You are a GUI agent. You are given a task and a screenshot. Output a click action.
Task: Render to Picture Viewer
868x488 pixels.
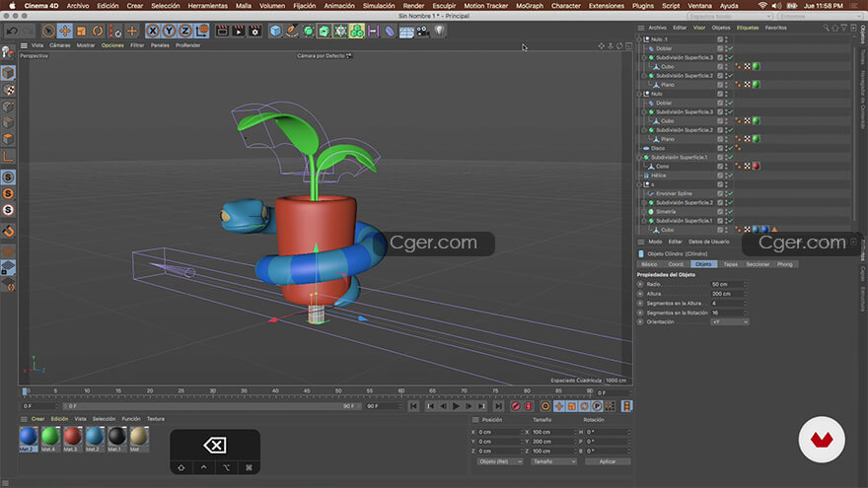click(239, 31)
